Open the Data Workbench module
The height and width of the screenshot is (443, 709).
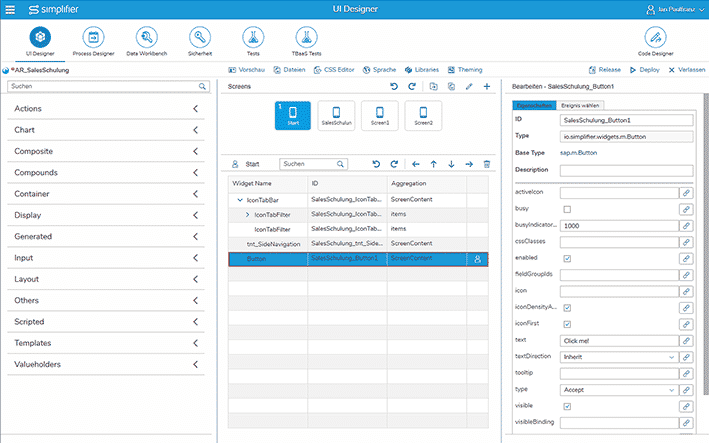[147, 37]
